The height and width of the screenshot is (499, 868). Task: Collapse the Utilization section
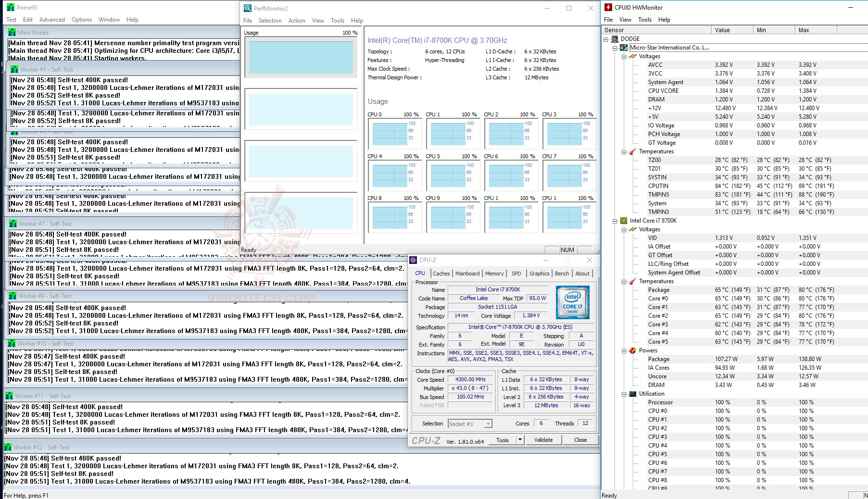(624, 394)
